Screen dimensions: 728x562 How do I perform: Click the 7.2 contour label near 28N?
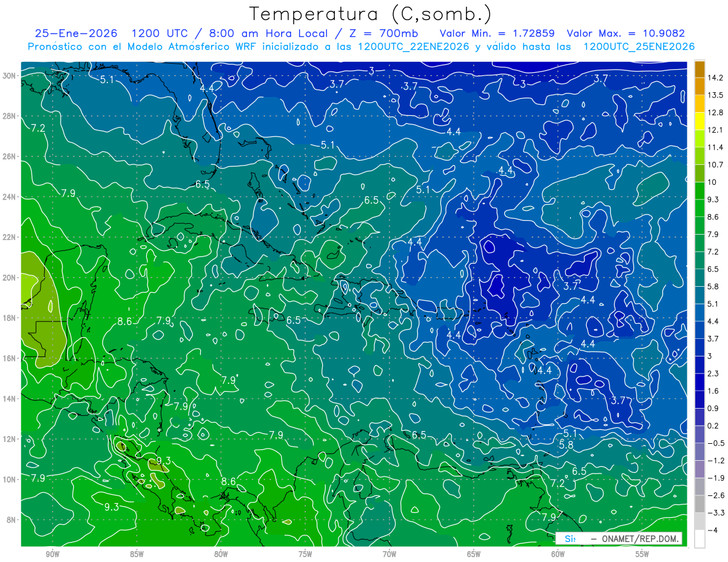point(38,128)
